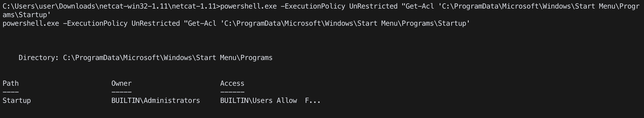Viewport: 644px width, 118px height.
Task: Click the wrapped ams\Startup' text
Action: tap(27, 15)
